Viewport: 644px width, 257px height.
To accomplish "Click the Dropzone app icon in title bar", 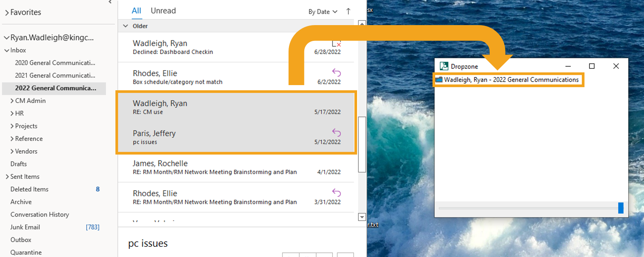I will coord(444,66).
